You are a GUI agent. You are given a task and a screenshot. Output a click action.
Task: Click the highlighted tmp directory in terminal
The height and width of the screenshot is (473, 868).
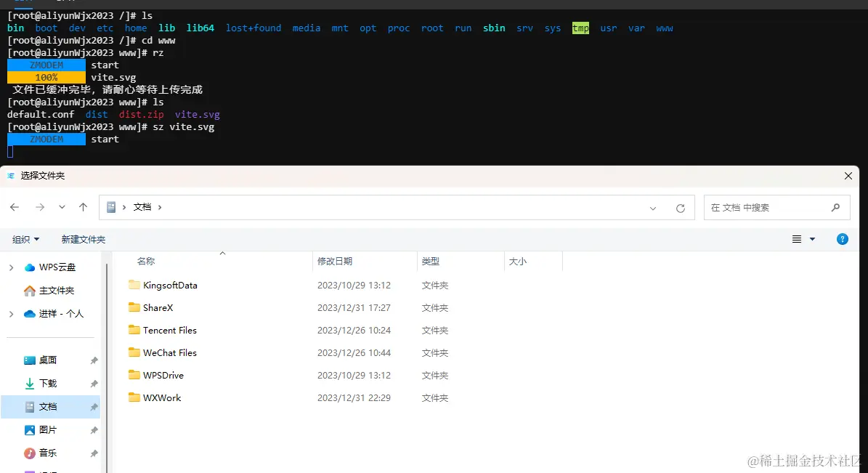pyautogui.click(x=580, y=28)
